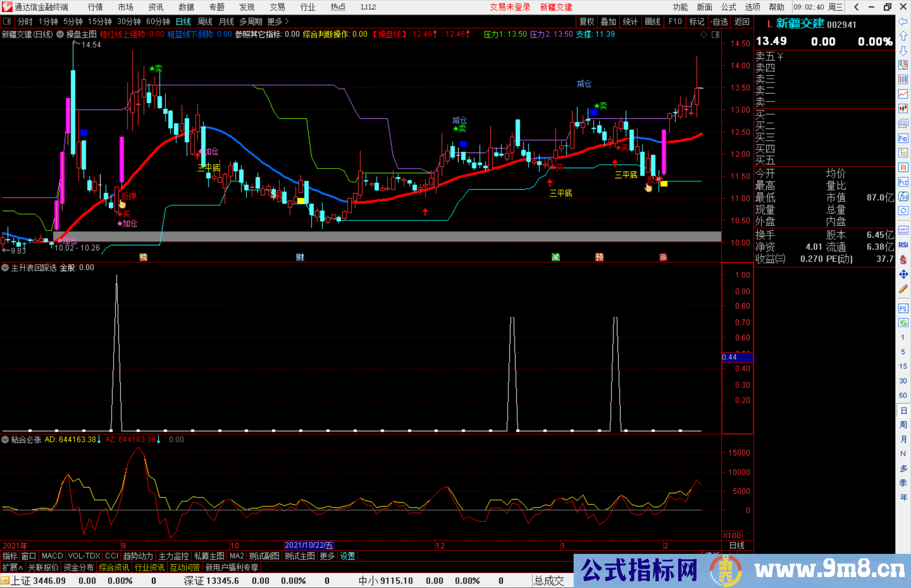
Task: Click the 复权 button
Action: coord(587,21)
